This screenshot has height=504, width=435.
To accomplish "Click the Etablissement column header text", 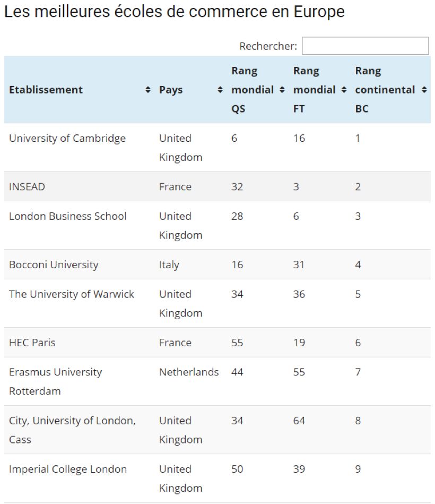I will click(x=46, y=90).
